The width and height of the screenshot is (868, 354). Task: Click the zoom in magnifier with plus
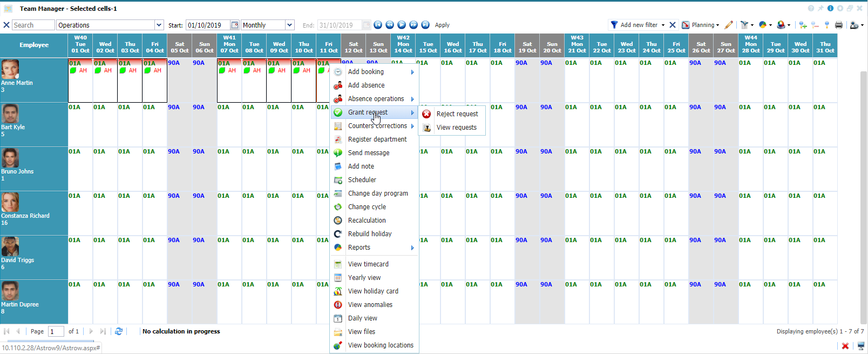click(803, 25)
